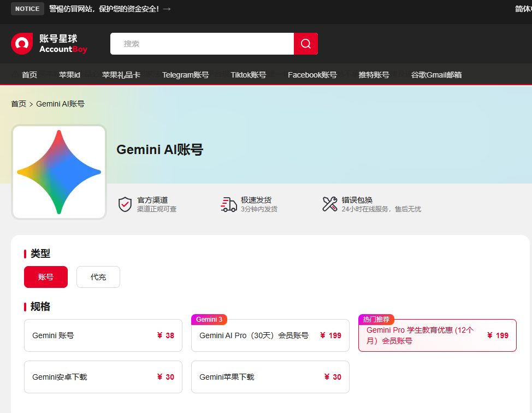Screen dimensions: 532x413
Task: Navigate to 谷歌Gmail邮箱 in the navbar
Action: pos(436,74)
